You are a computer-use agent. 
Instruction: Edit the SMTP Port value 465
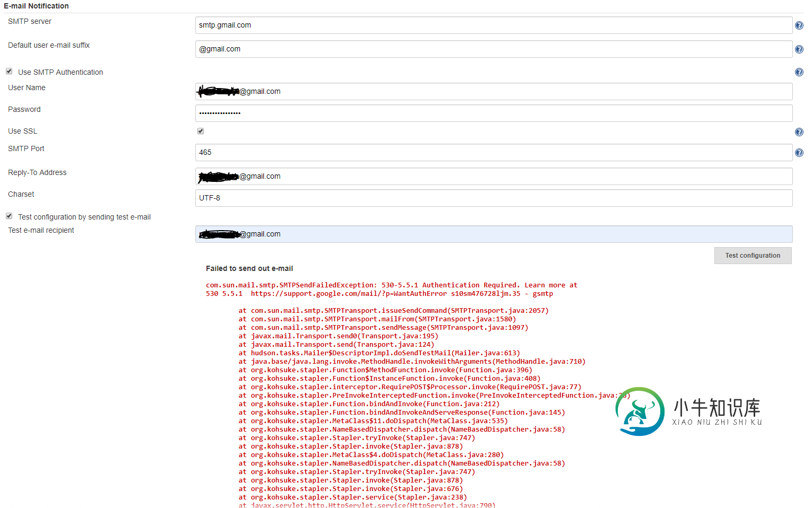coord(494,152)
